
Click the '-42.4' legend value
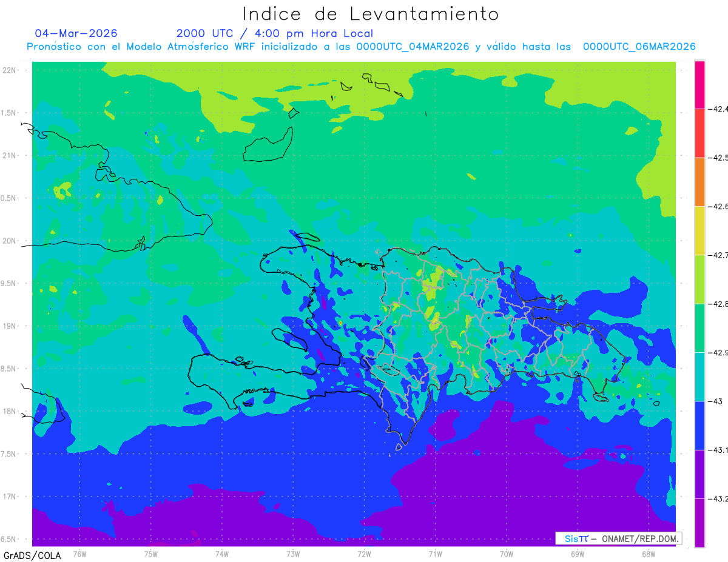(x=718, y=109)
